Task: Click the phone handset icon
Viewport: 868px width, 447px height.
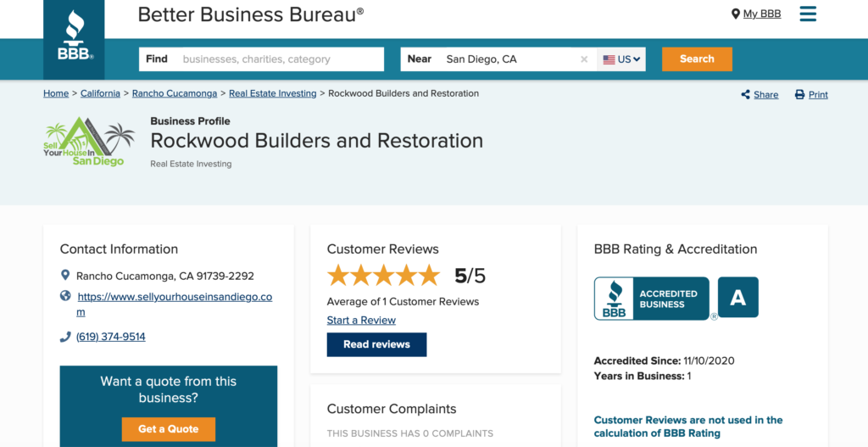Action: (x=65, y=336)
